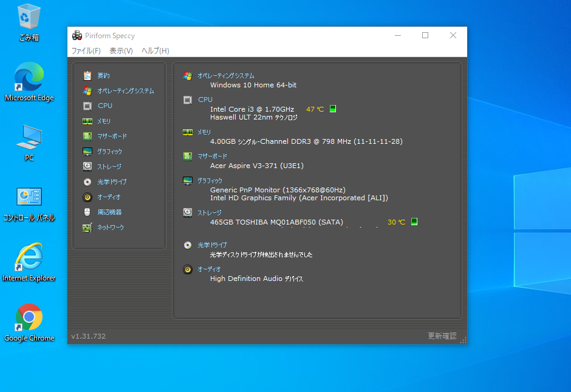Click the monitor icon in summary panel
The height and width of the screenshot is (392, 571).
188,181
